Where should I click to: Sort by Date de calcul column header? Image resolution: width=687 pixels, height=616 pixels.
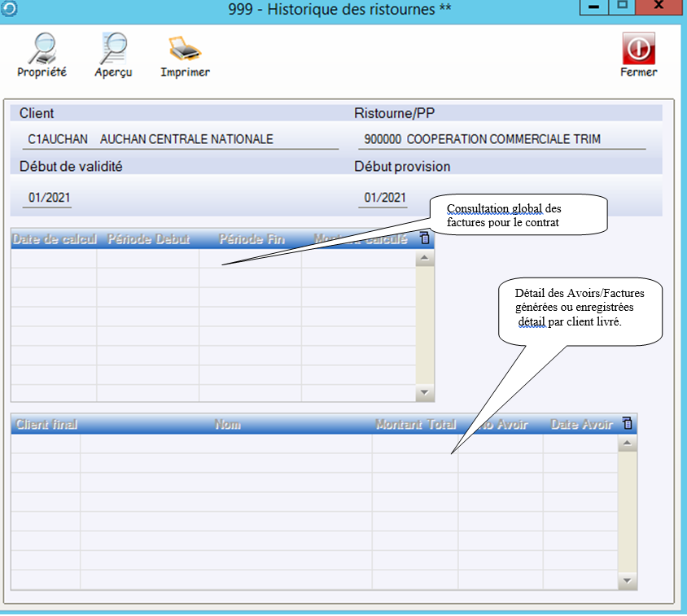click(x=55, y=239)
